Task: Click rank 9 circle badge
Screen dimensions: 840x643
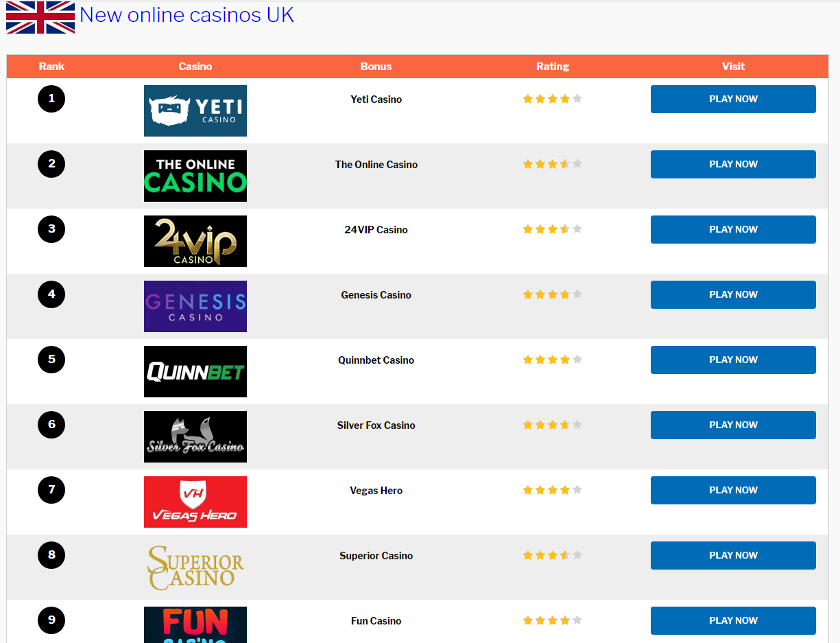Action: pyautogui.click(x=51, y=620)
